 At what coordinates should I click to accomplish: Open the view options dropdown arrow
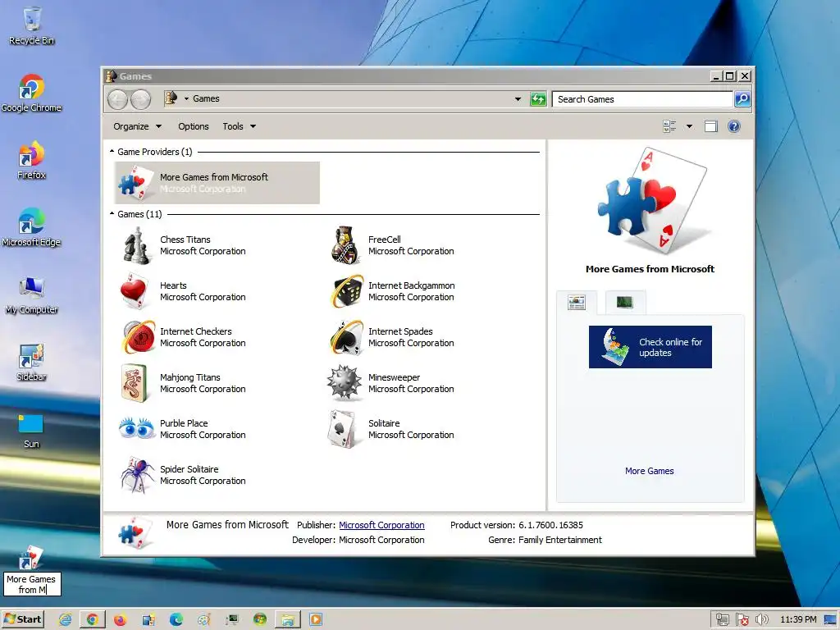point(689,126)
